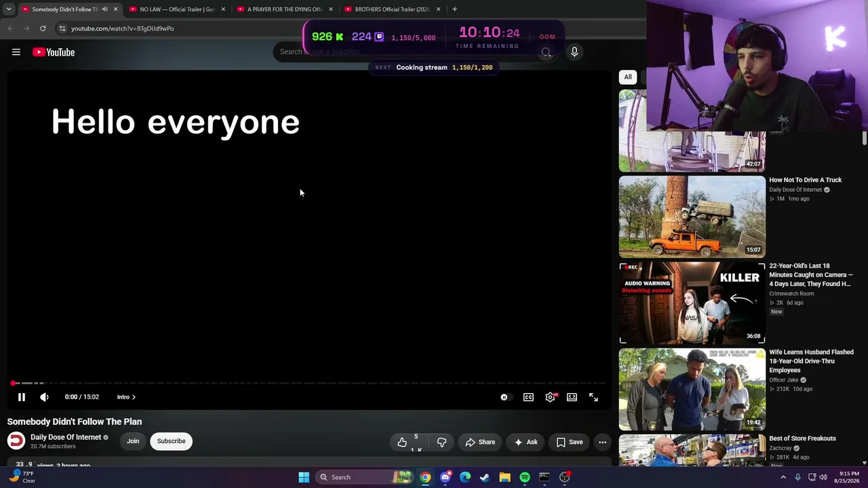The width and height of the screenshot is (868, 488).
Task: Like the video
Action: click(411, 442)
